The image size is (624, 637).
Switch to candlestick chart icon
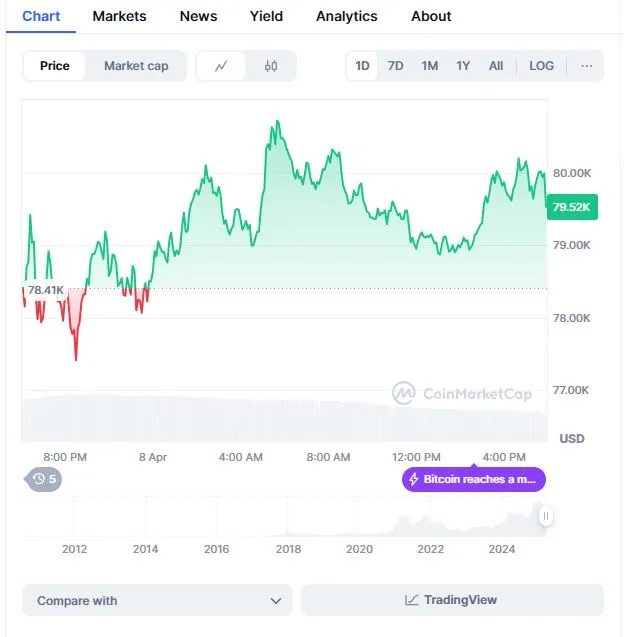[x=271, y=66]
